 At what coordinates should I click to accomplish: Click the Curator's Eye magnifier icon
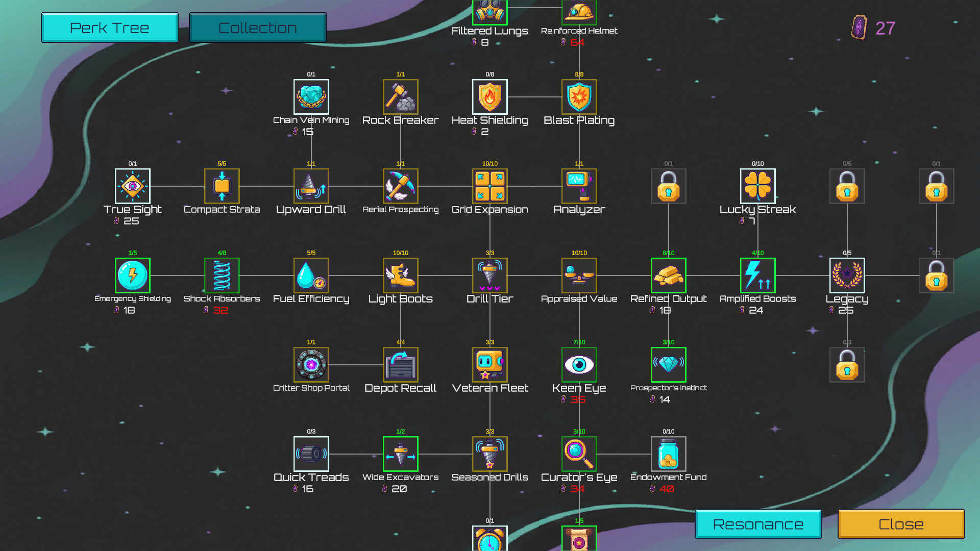pos(579,454)
